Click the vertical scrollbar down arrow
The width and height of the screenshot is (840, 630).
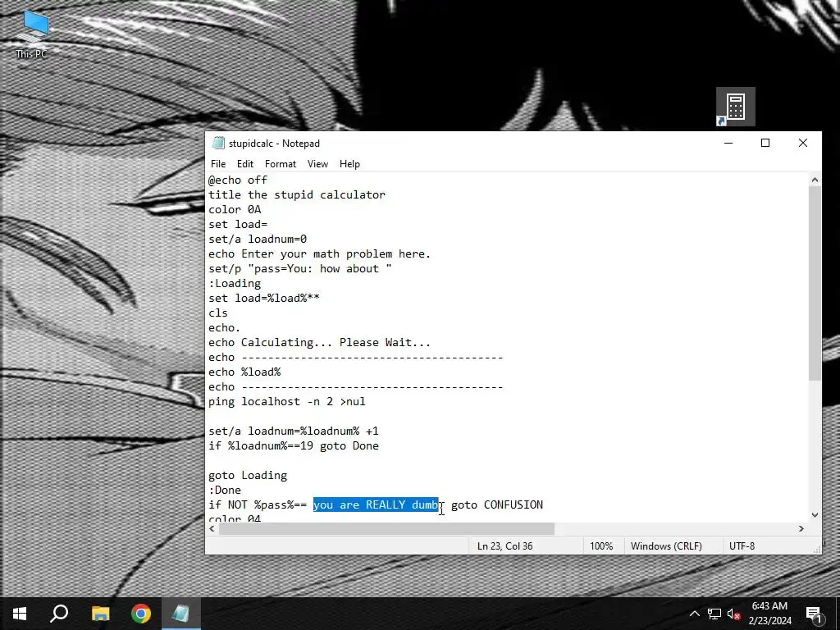[815, 515]
